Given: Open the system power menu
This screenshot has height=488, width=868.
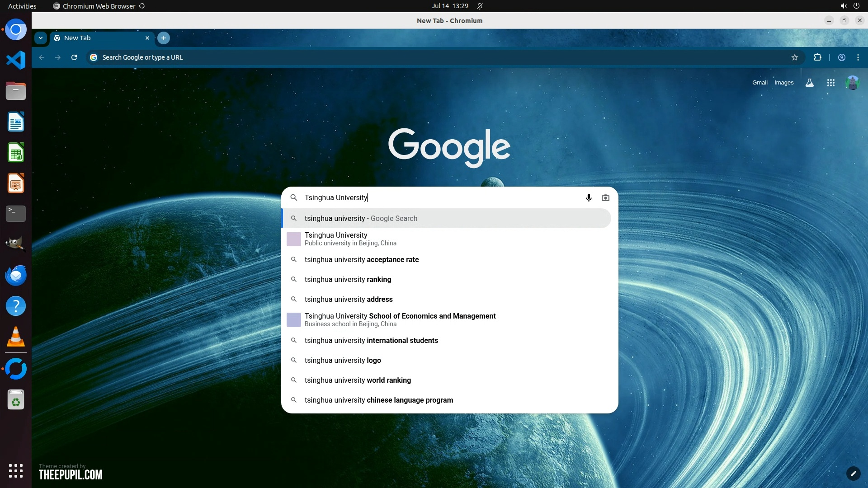Looking at the screenshot, I should click(856, 6).
